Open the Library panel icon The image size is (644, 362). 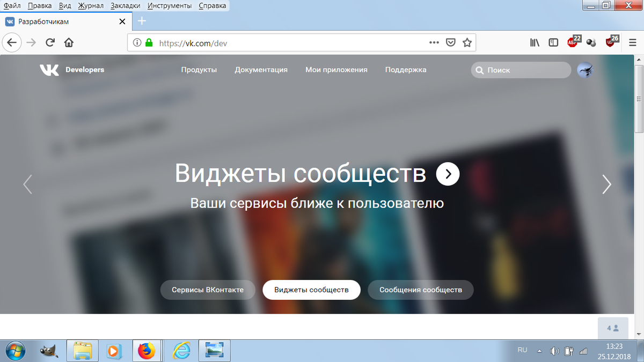click(x=535, y=42)
